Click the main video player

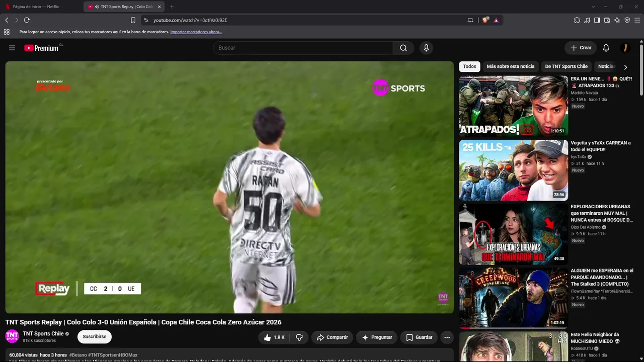point(229,187)
